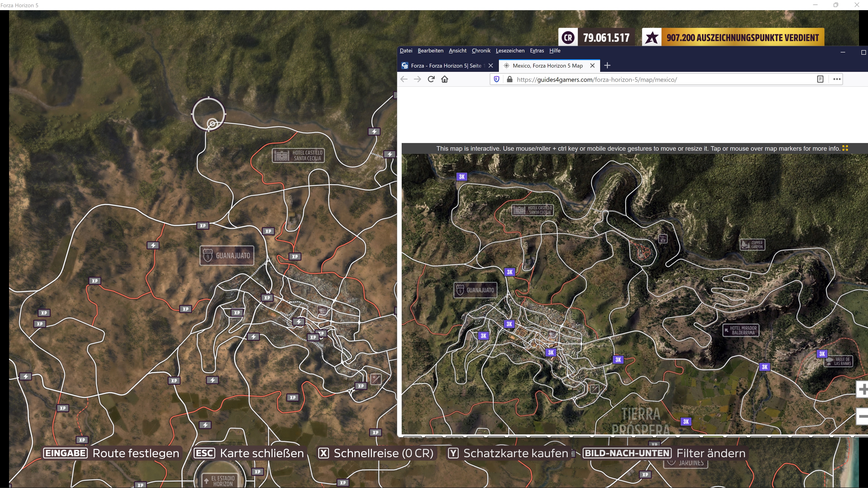Viewport: 868px width, 488px height.
Task: Select Hotel Castillo Santa Cecilia on game map
Action: click(x=298, y=155)
